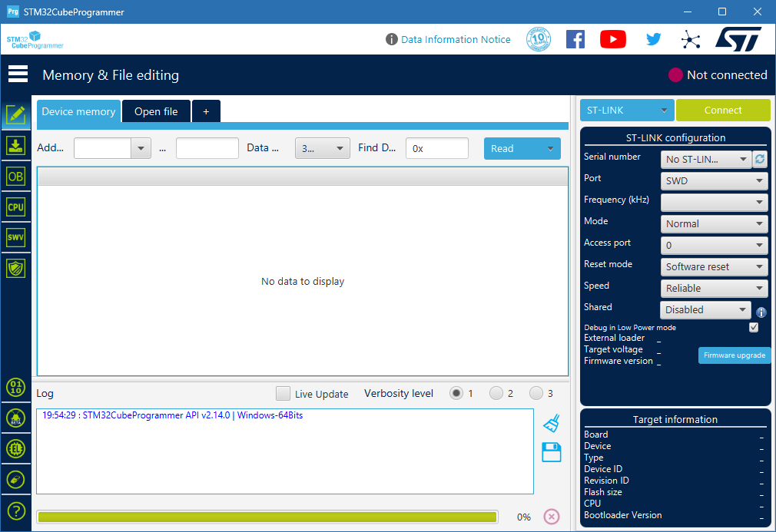776x532 pixels.
Task: Open the Reset mode dropdown
Action: 714,266
